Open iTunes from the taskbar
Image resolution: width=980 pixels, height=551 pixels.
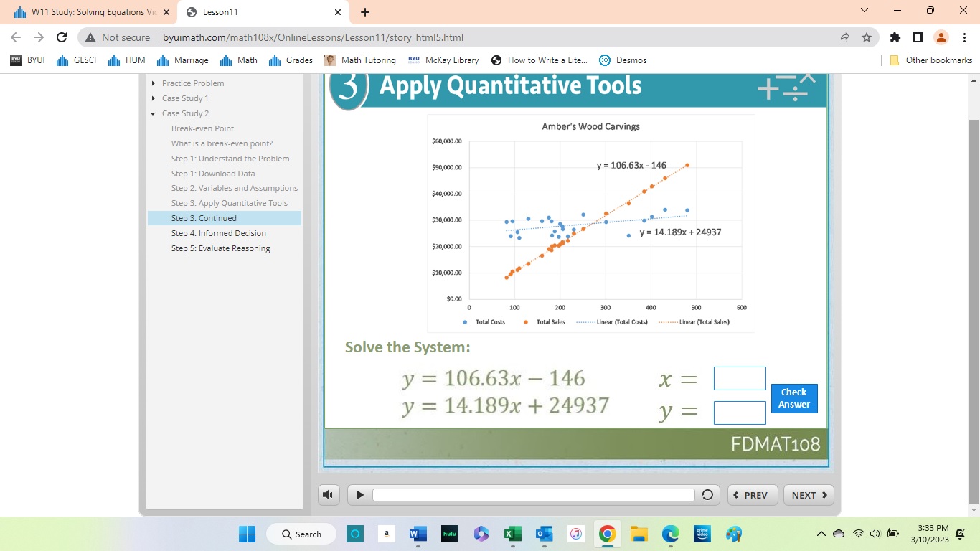click(x=576, y=534)
